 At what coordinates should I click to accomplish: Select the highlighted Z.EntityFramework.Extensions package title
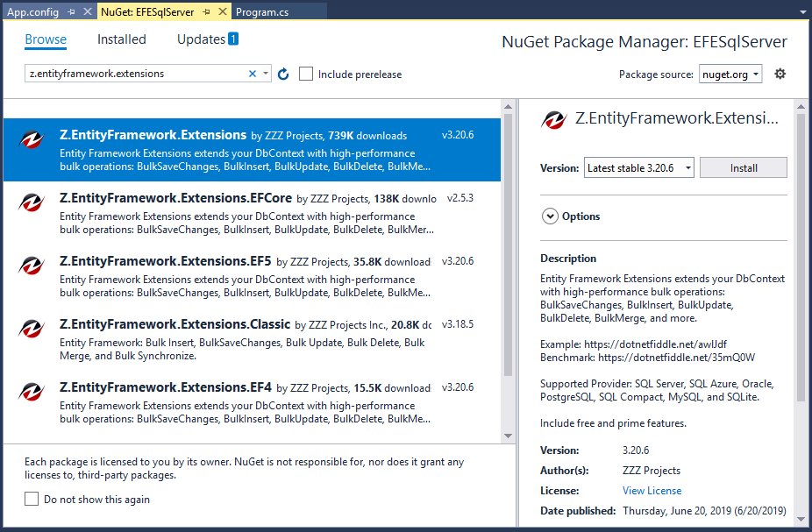point(153,135)
